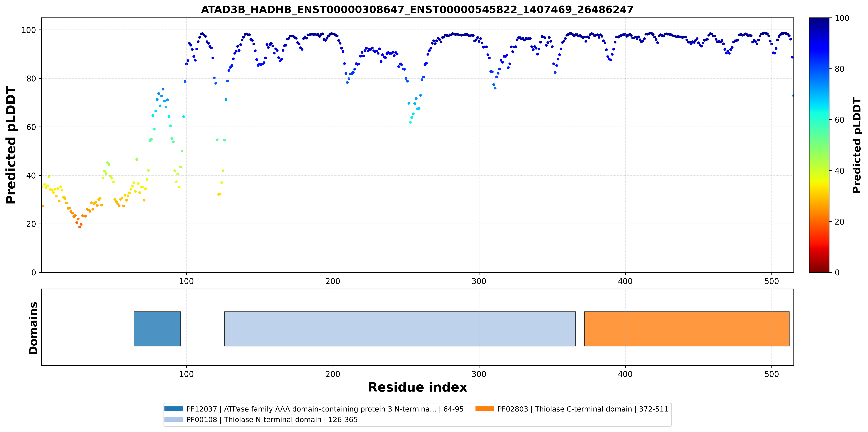Click the Residue index axis label
The height and width of the screenshot is (432, 868).
pyautogui.click(x=417, y=387)
